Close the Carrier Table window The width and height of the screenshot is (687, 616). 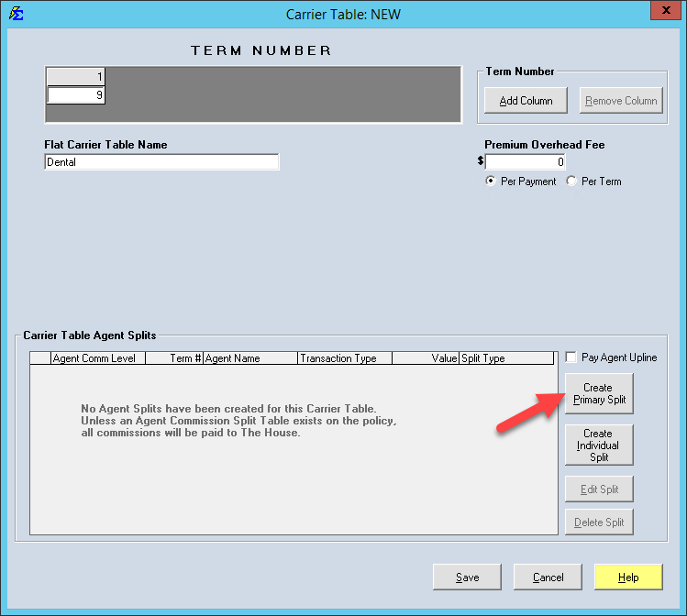point(661,12)
